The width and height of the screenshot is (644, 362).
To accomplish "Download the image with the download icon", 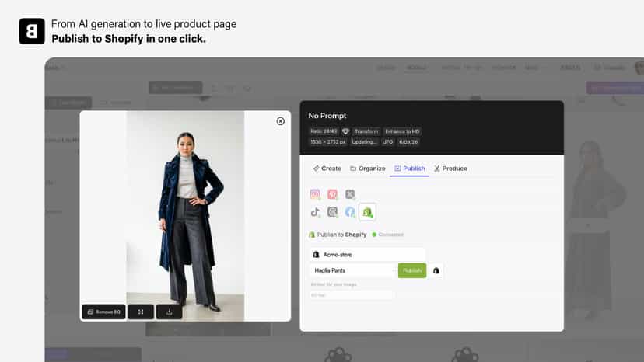I will (x=169, y=312).
